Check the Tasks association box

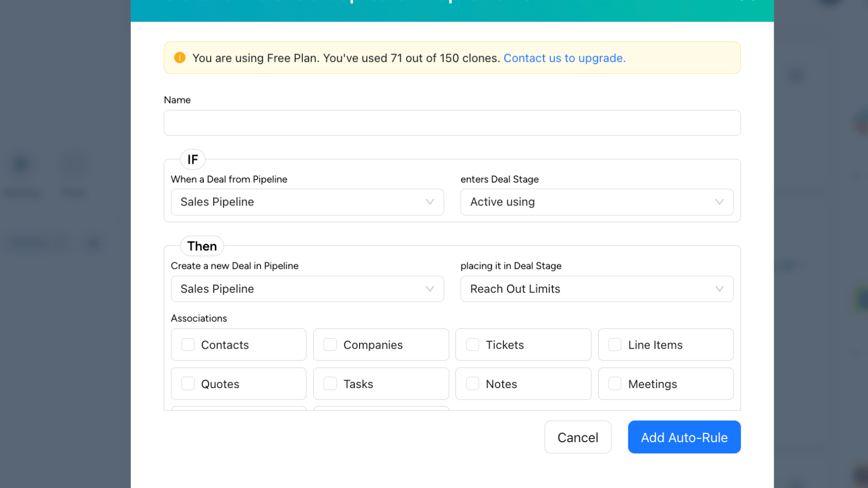(330, 383)
